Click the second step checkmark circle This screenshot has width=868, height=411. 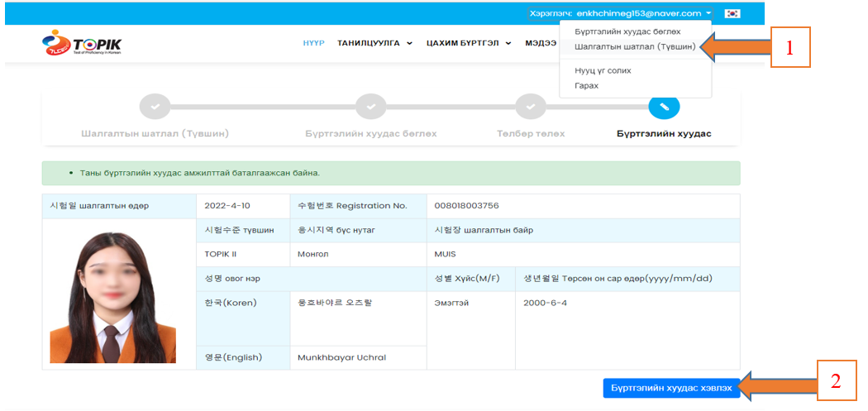370,107
